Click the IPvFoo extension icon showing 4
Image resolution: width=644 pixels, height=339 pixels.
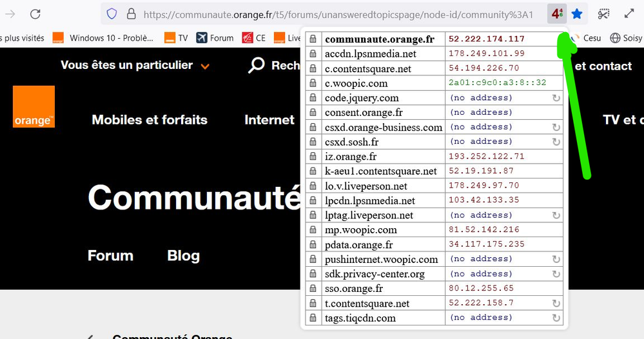(x=557, y=14)
